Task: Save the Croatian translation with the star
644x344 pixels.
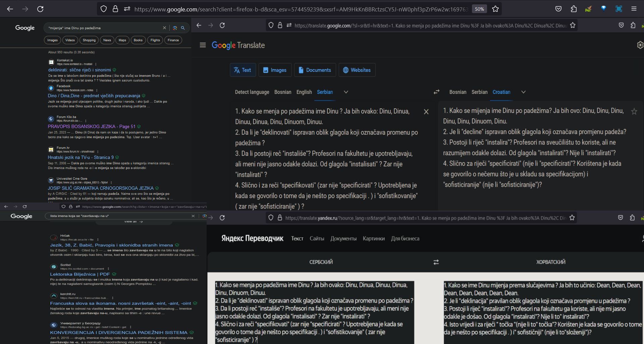Action: click(634, 112)
